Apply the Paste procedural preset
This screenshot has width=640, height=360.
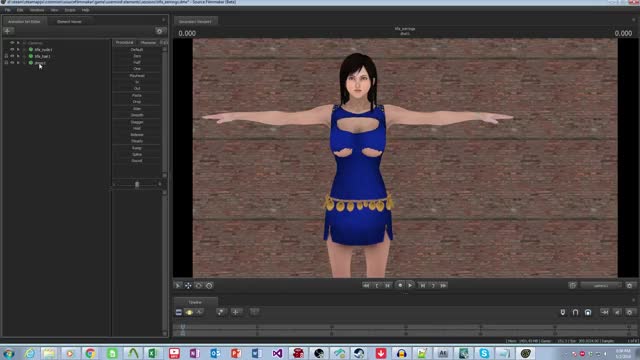[x=137, y=96]
